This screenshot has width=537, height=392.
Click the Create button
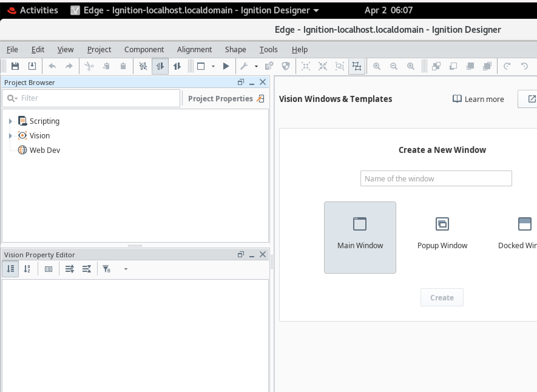442,298
